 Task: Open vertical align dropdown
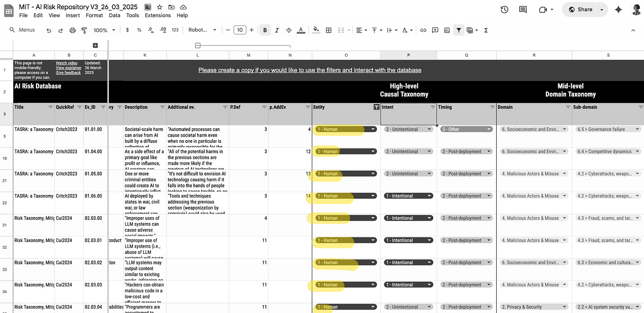(x=376, y=30)
